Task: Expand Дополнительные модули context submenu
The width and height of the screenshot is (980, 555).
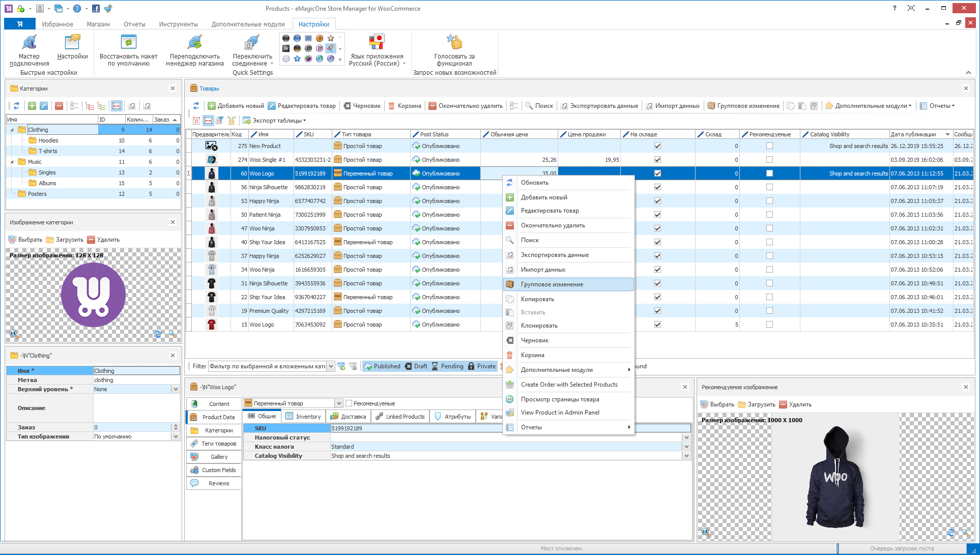Action: [x=568, y=370]
